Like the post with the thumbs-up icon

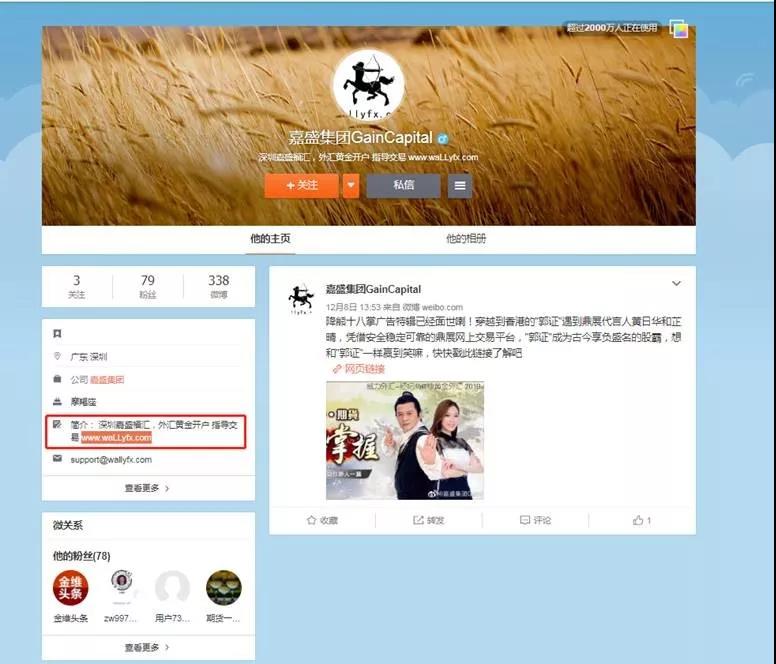[638, 520]
